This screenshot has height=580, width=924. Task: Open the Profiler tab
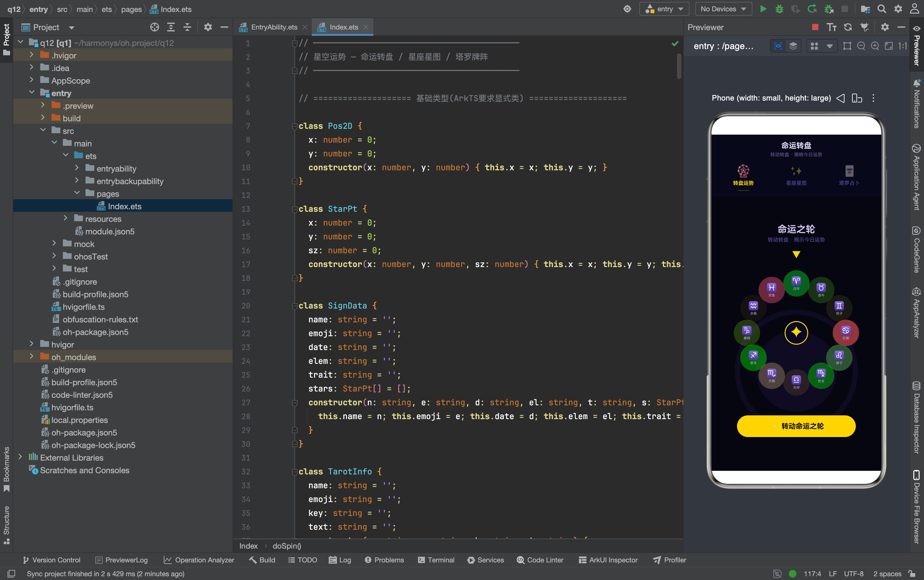670,560
